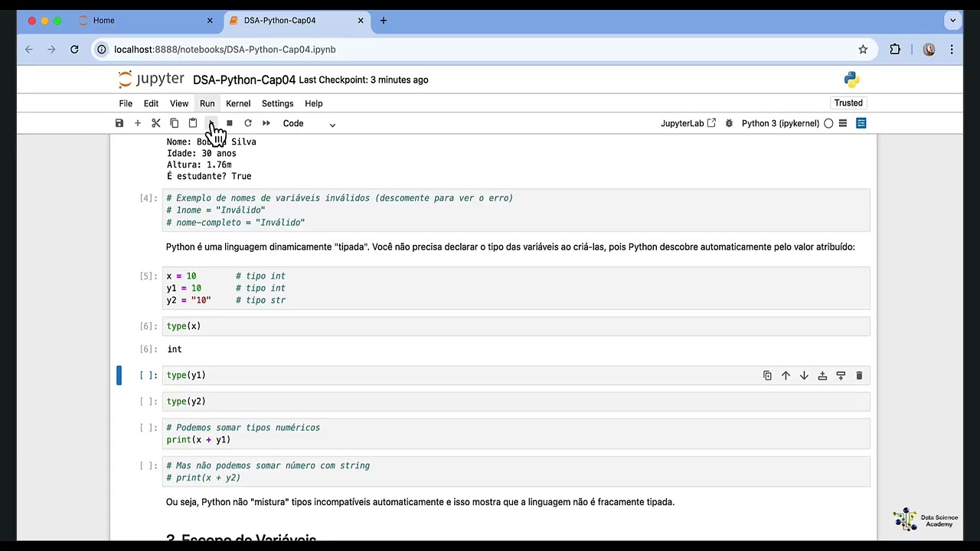Screen dimensions: 980x551
Task: Delete the type(y1) cell
Action: pyautogui.click(x=859, y=376)
